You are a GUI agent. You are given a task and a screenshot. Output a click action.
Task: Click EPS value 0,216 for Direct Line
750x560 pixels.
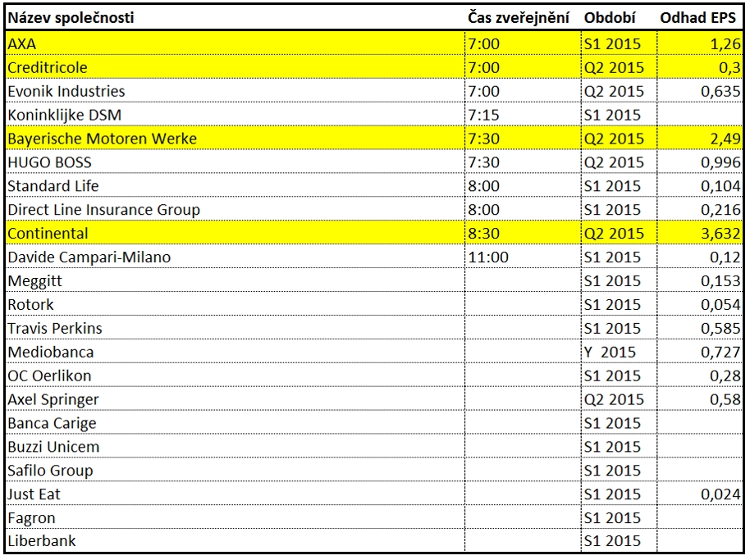coord(720,209)
